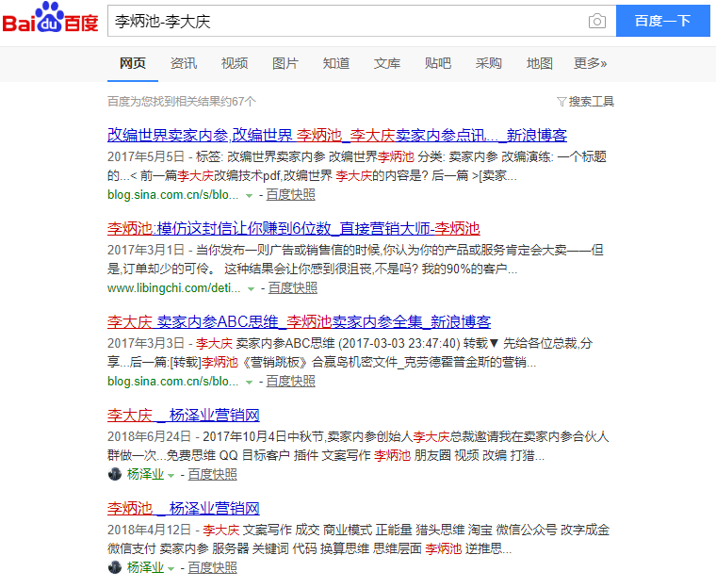Open result 李炳池__杨泽业营销网
This screenshot has width=716, height=588.
184,508
